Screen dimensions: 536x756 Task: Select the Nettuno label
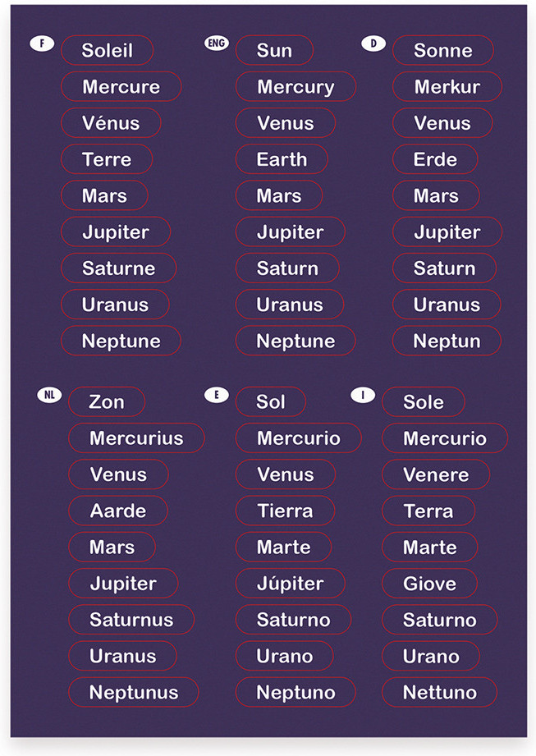(440, 692)
